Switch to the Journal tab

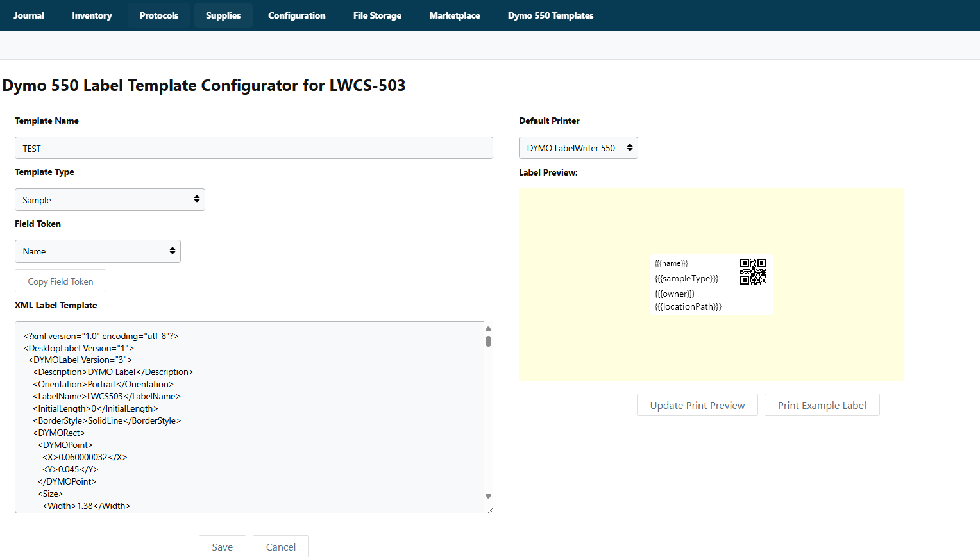tap(28, 15)
